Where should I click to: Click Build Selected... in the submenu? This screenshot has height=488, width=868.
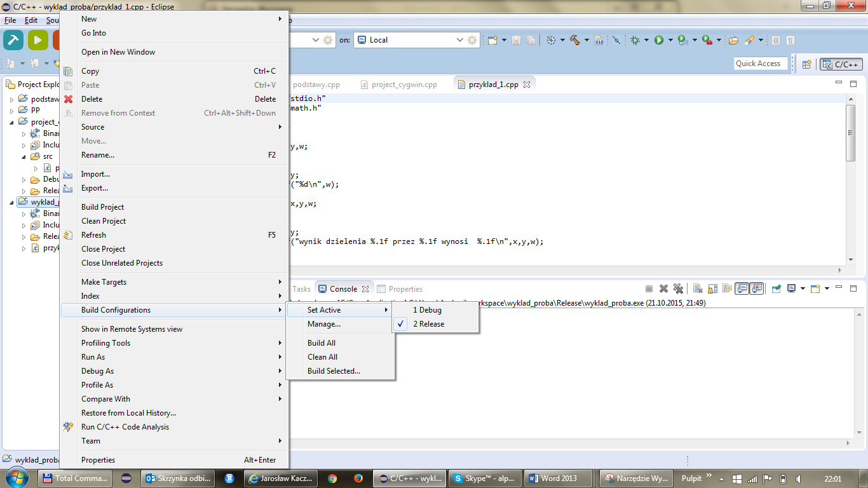coord(341,371)
